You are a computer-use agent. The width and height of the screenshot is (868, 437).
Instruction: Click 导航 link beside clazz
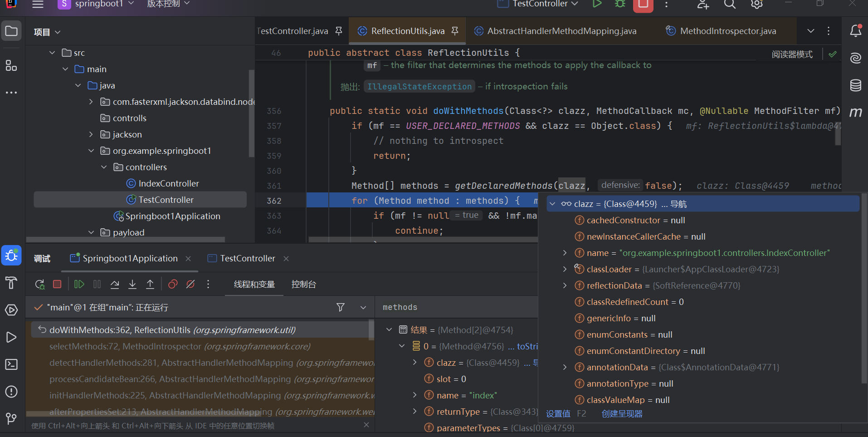pos(678,204)
